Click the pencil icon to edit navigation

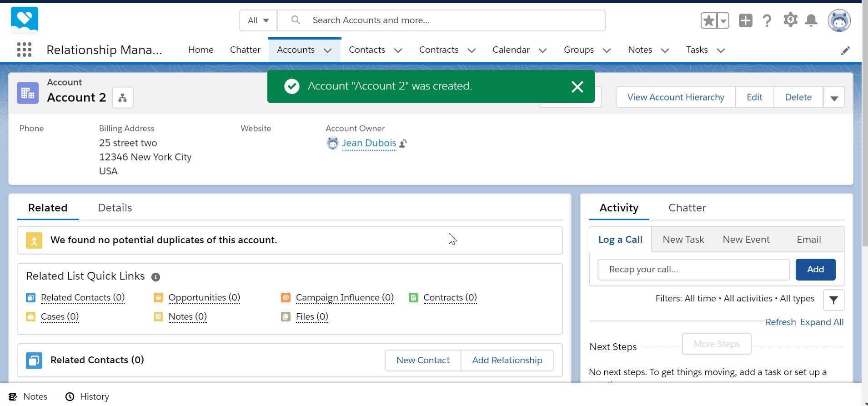coord(845,50)
